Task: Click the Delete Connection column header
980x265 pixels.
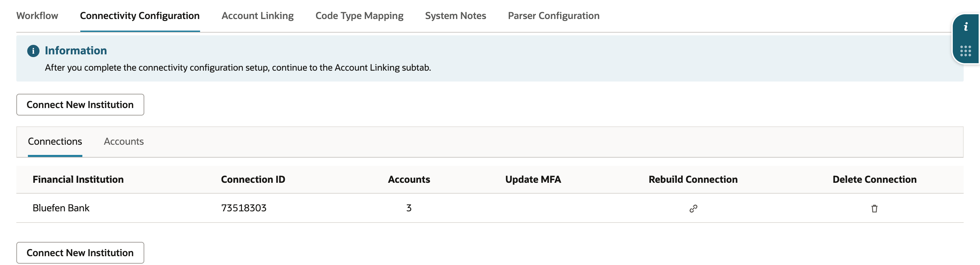Action: pos(874,179)
